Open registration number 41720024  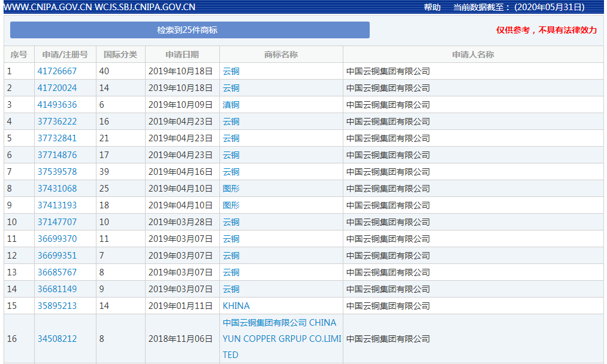point(57,88)
